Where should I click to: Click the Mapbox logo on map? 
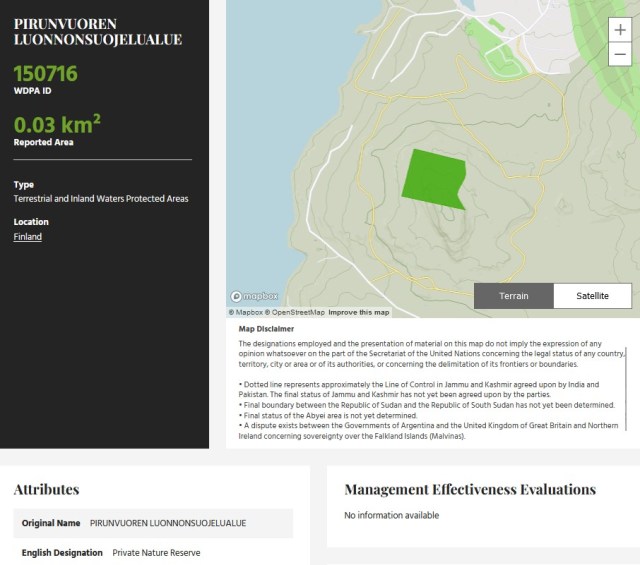pos(255,296)
